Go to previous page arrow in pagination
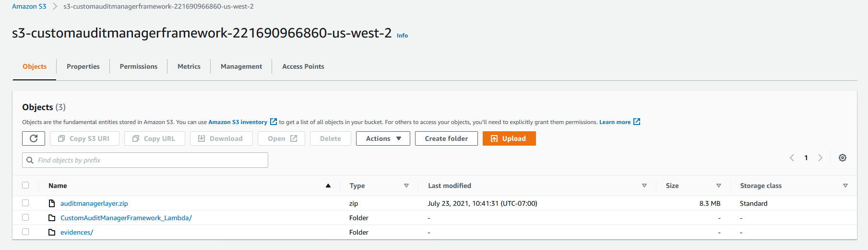 pyautogui.click(x=792, y=158)
